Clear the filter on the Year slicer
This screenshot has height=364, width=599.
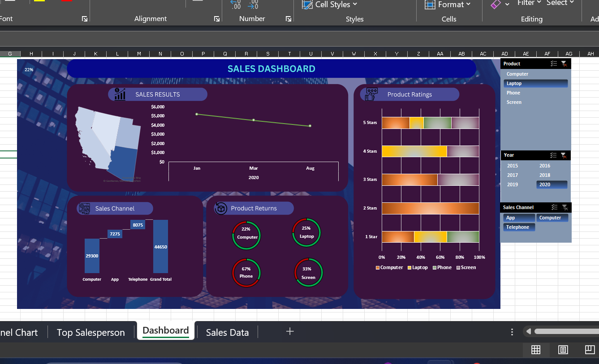pos(564,155)
